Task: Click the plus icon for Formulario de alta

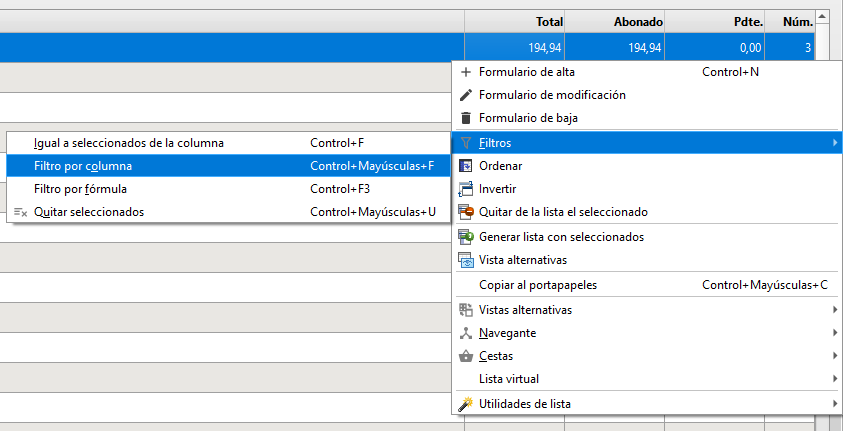Action: tap(465, 72)
